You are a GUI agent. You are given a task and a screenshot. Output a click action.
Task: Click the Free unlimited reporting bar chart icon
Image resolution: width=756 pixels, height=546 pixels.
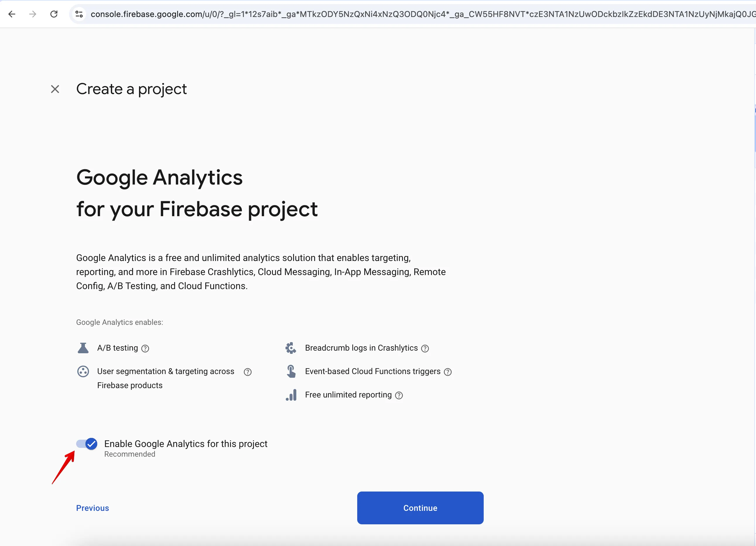[x=291, y=395]
